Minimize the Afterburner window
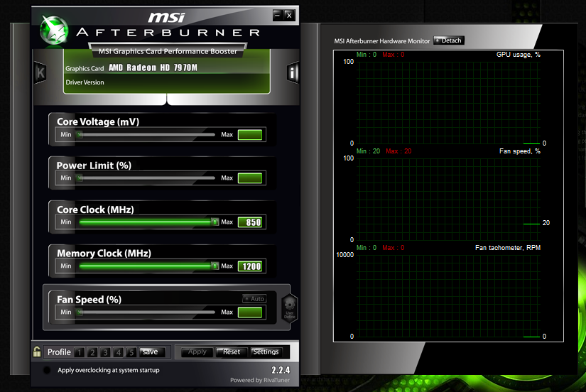586x392 pixels. [277, 15]
